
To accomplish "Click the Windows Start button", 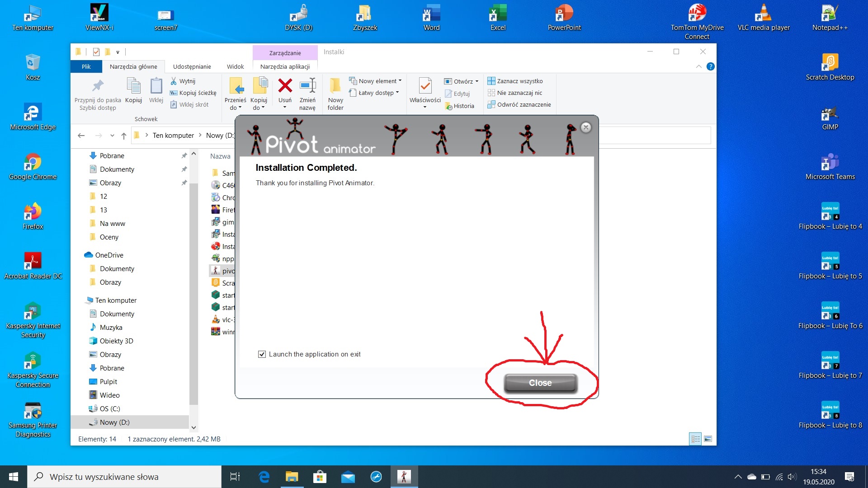I will tap(14, 477).
